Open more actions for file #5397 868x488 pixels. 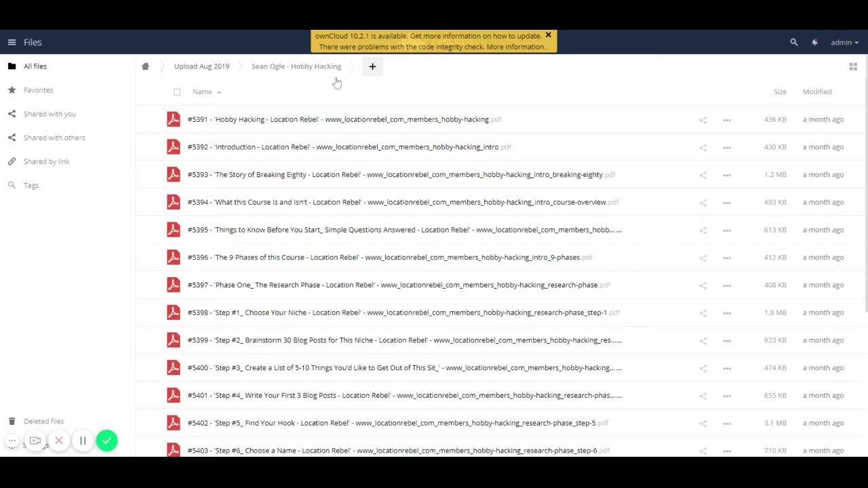click(727, 285)
